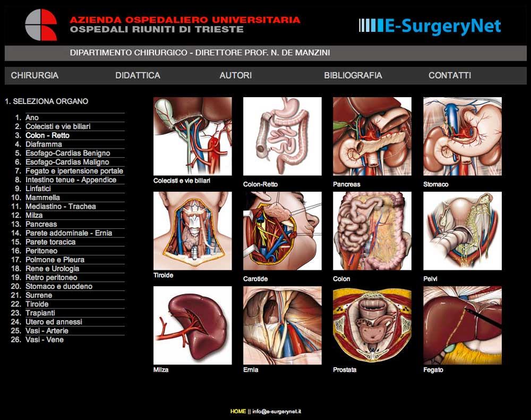Image resolution: width=531 pixels, height=420 pixels.
Task: Click the Prostata cross-section image
Action: click(372, 325)
